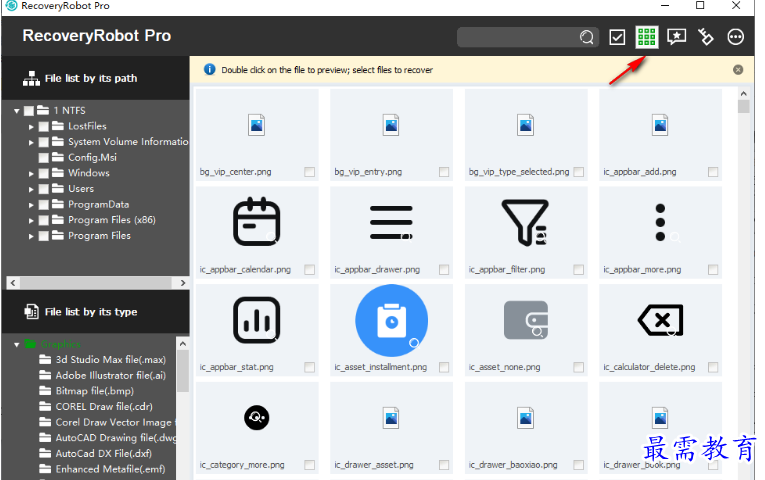The width and height of the screenshot is (765, 480).
Task: Expand the System Volume Information node
Action: point(31,142)
